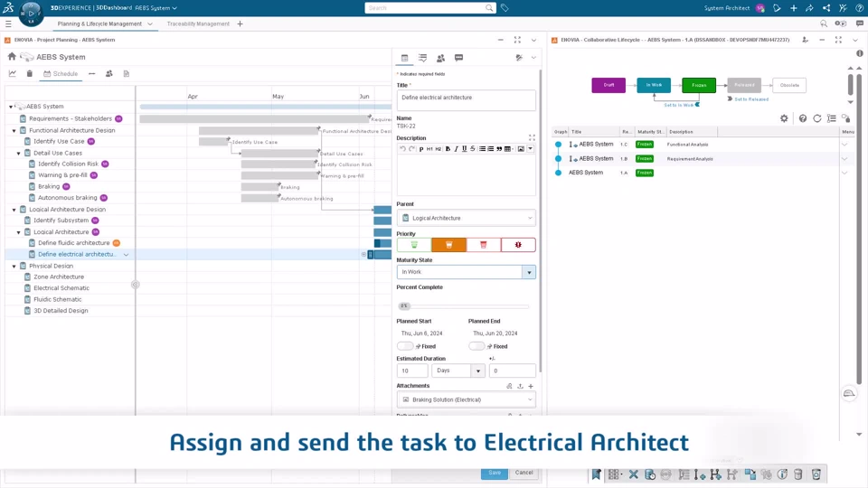
Task: Click Planned Start date Thu, Jun 6, 2024
Action: click(422, 333)
